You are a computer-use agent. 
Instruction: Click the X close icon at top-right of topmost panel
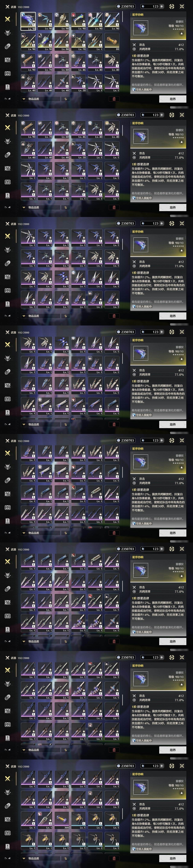(182, 6)
